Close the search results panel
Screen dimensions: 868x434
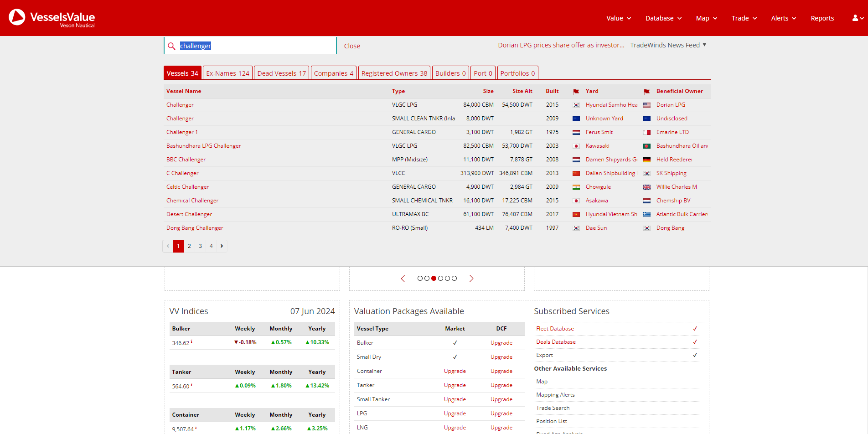(x=352, y=46)
